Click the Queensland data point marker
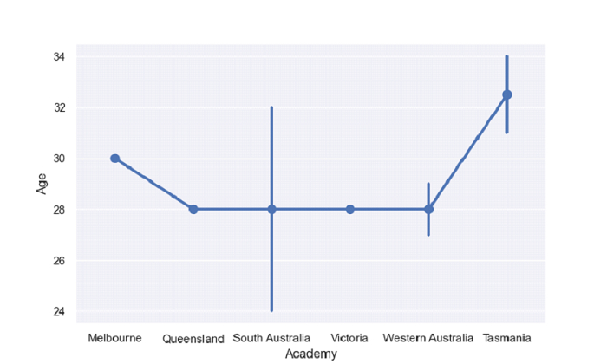The width and height of the screenshot is (607, 364). coord(193,209)
